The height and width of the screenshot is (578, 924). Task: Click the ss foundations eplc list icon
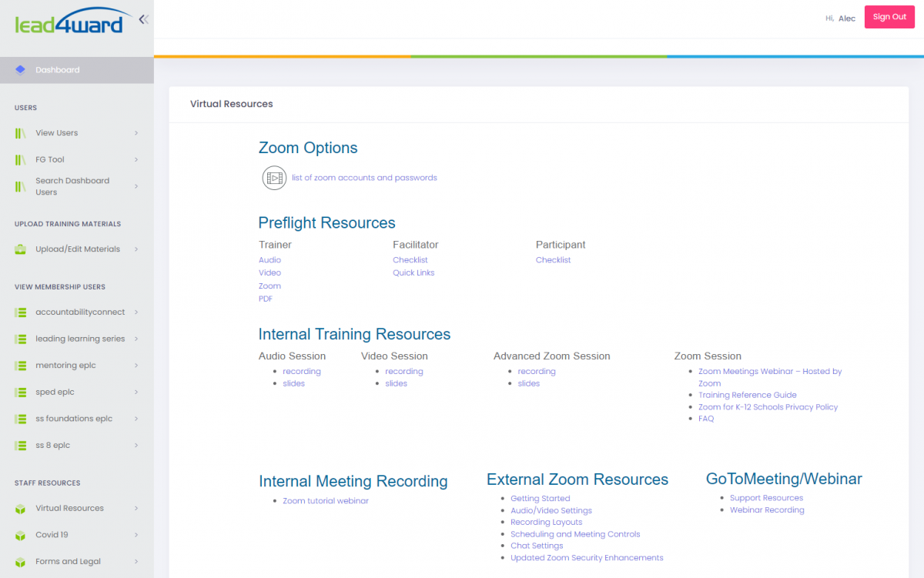click(x=20, y=419)
